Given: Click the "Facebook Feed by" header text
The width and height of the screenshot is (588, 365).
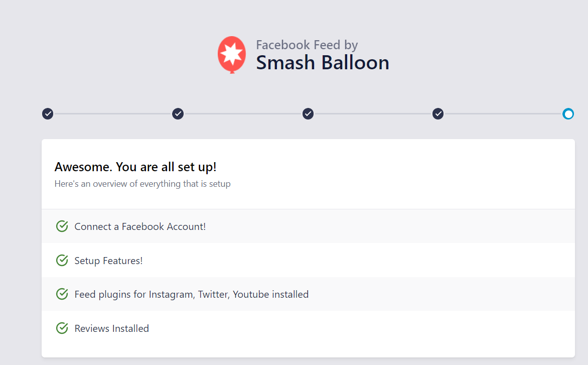Looking at the screenshot, I should 307,45.
